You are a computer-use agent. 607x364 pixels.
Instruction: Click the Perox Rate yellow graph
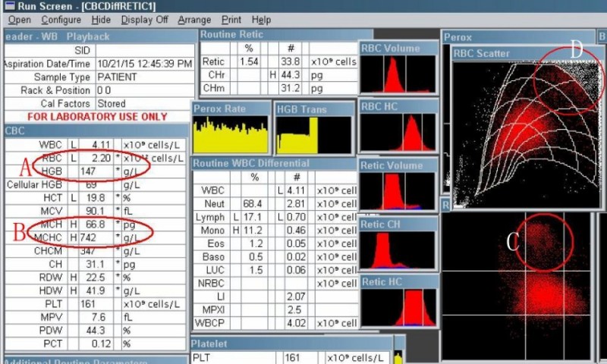coord(231,134)
